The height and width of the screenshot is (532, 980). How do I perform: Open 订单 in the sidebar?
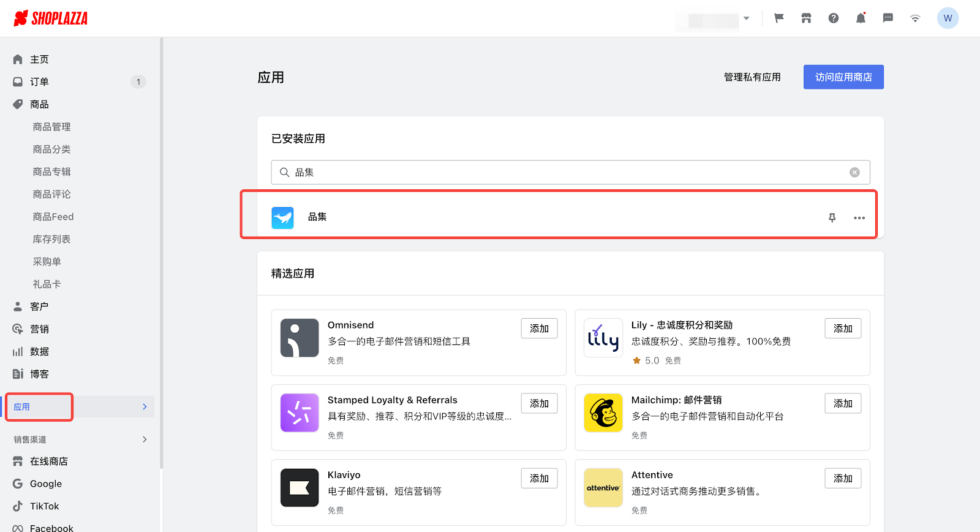tap(39, 82)
